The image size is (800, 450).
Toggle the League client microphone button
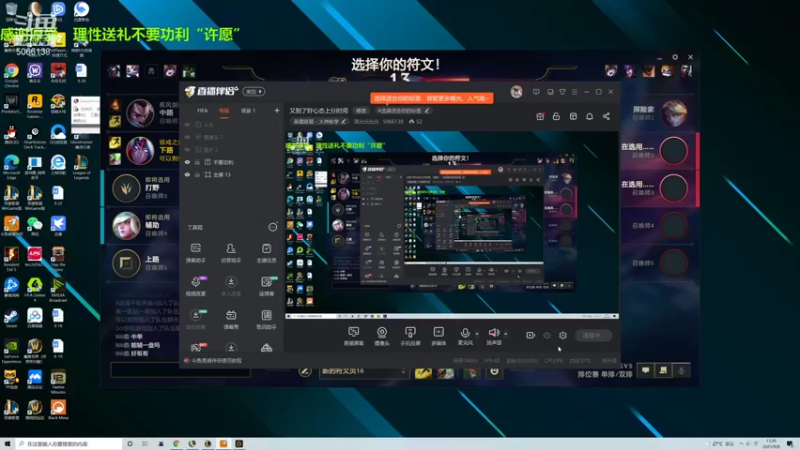click(681, 370)
